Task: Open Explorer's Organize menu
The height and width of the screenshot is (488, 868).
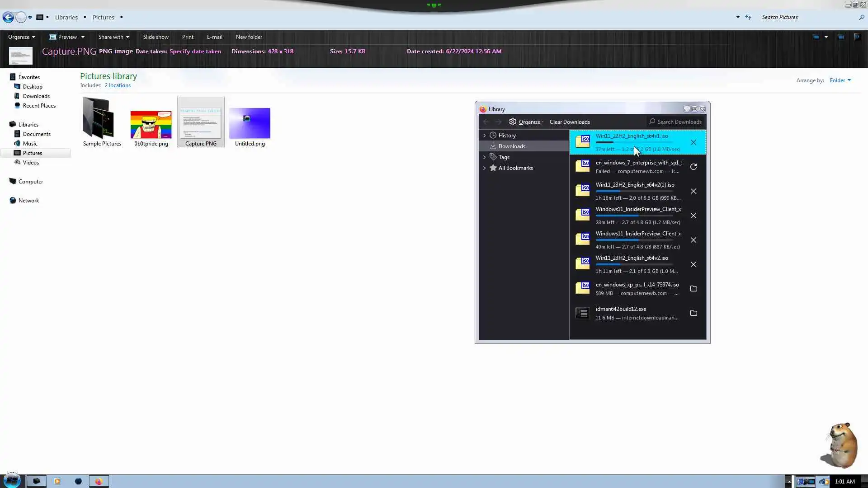Action: (21, 37)
